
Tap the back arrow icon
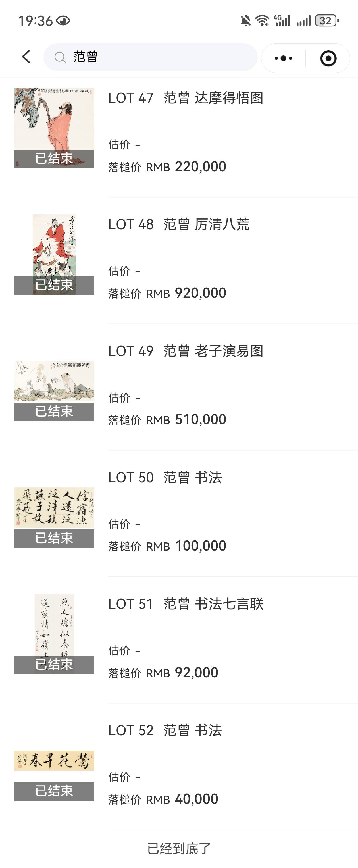[26, 57]
